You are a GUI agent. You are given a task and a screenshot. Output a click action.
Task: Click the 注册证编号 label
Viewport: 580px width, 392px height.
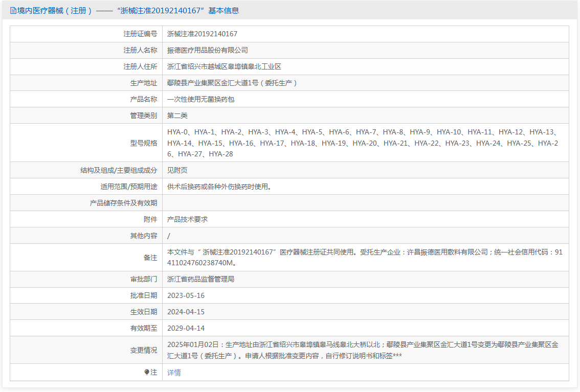(140, 34)
